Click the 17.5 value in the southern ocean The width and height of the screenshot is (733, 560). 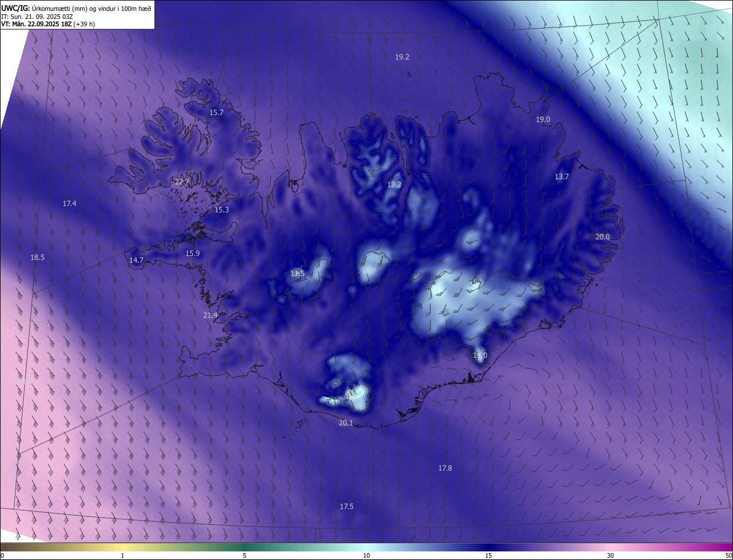[x=346, y=507]
